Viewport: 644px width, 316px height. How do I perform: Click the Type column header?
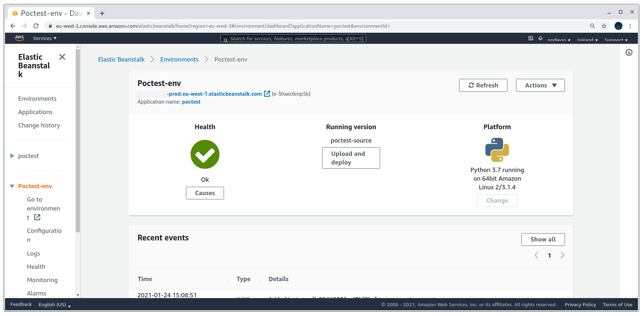pos(243,279)
